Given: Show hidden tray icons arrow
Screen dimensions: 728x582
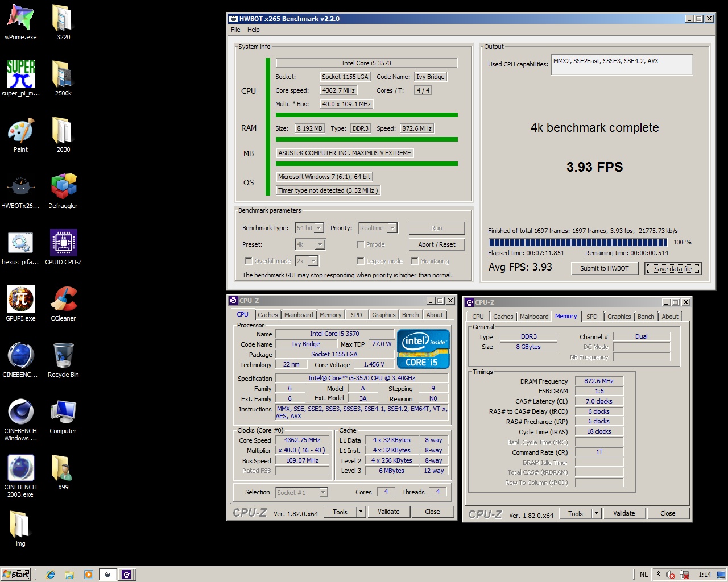Looking at the screenshot, I should [658, 575].
